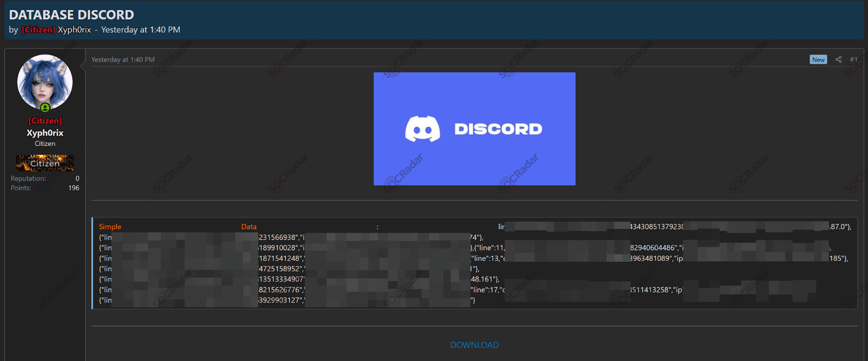Click the Xyph0rix author link in thread header
The image size is (868, 361).
(74, 30)
